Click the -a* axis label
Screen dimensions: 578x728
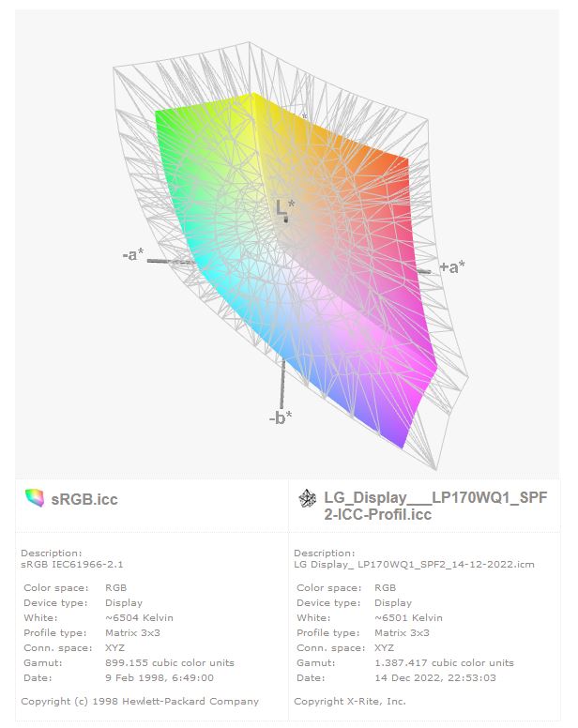pos(133,254)
